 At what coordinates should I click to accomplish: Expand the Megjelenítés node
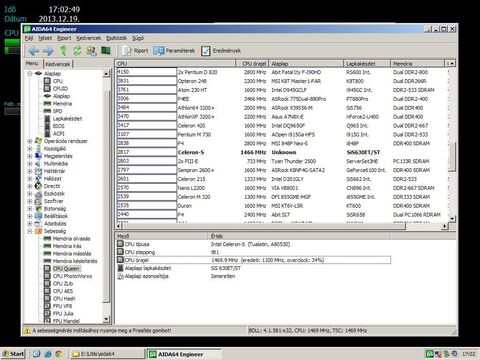click(x=30, y=156)
